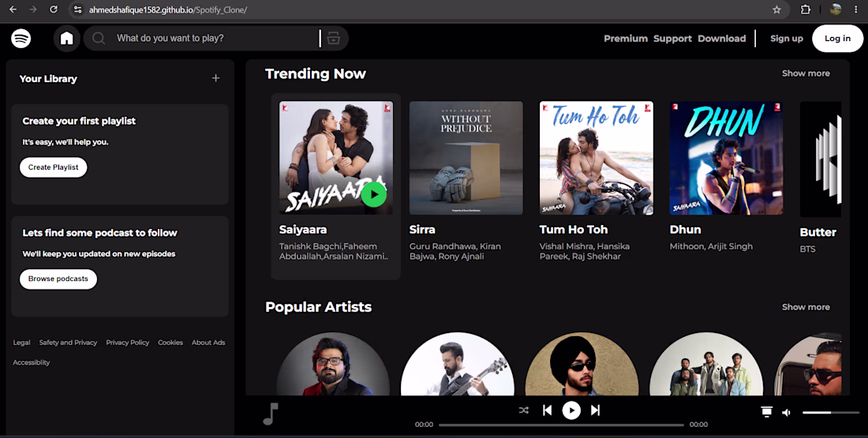The width and height of the screenshot is (868, 438).
Task: Show more Trending Now songs
Action: [x=806, y=73]
